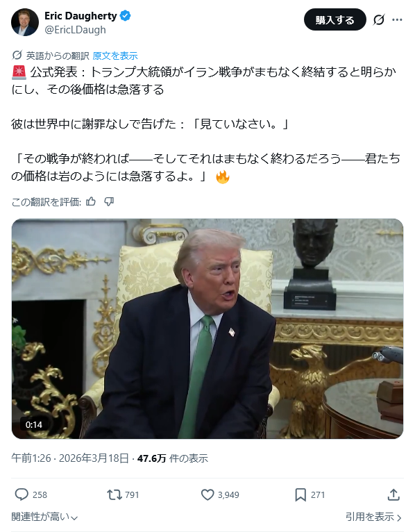Rate translation with thumbs up
The width and height of the screenshot is (415, 532).
[x=90, y=202]
